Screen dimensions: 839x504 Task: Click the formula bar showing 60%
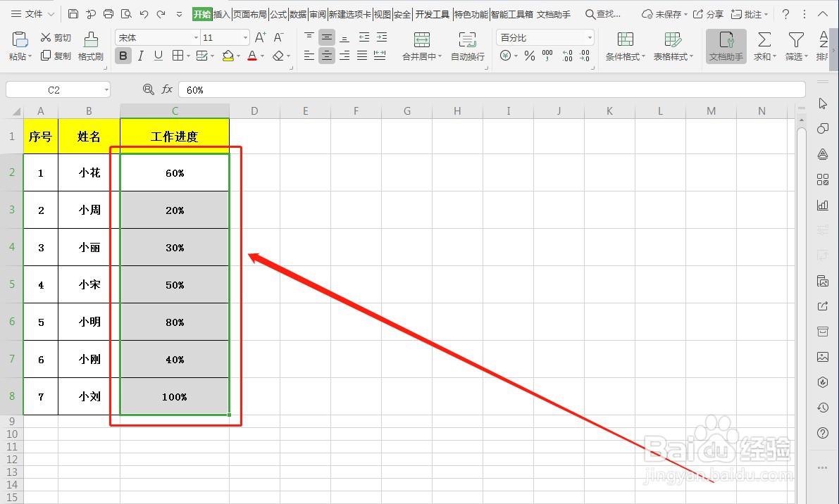tap(492, 90)
